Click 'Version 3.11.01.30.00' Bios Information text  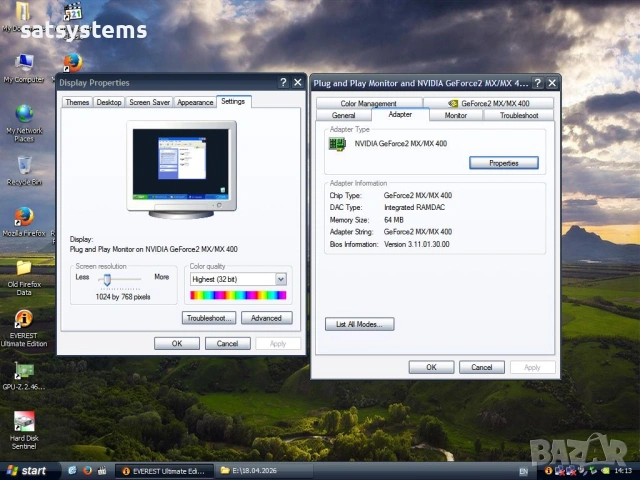coord(417,244)
